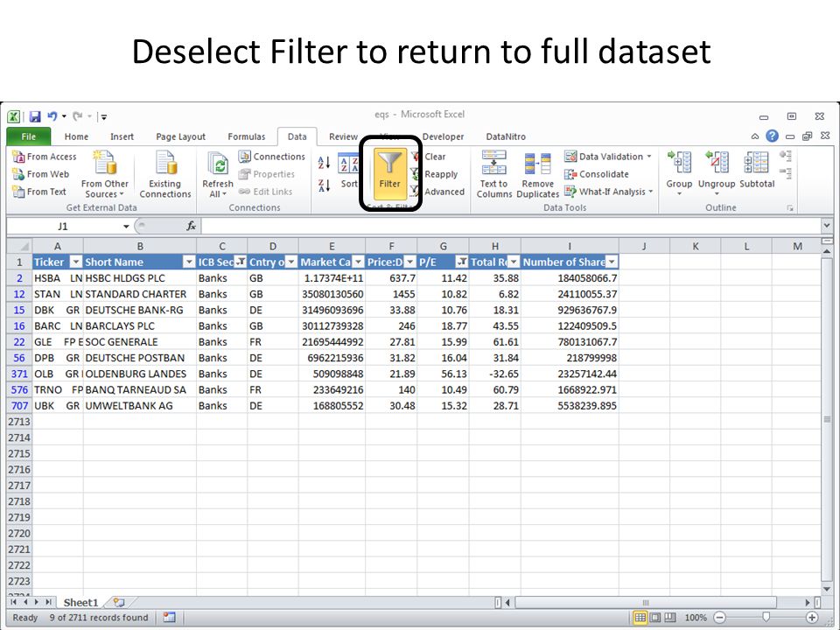Switch to the Page Layout tab

tap(180, 136)
